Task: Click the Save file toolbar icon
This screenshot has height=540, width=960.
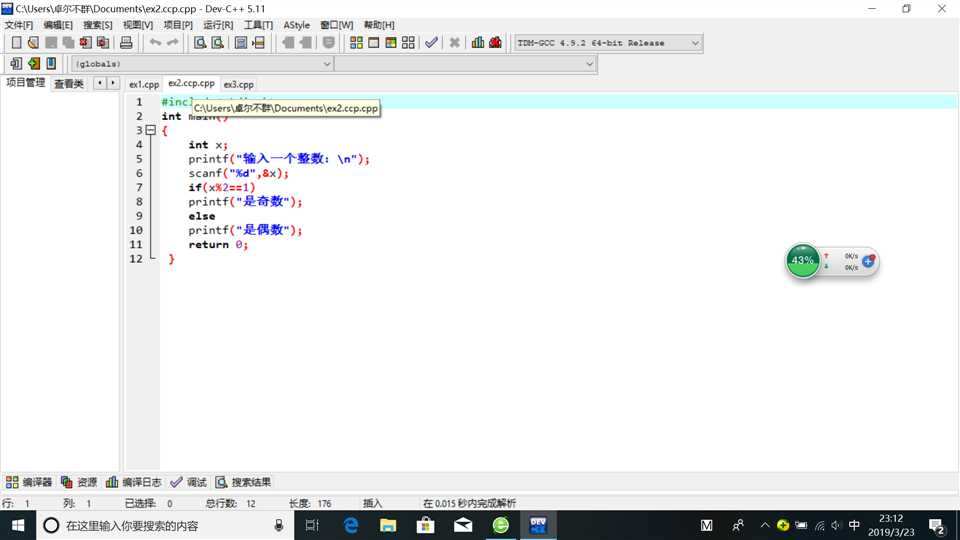Action: tap(51, 42)
